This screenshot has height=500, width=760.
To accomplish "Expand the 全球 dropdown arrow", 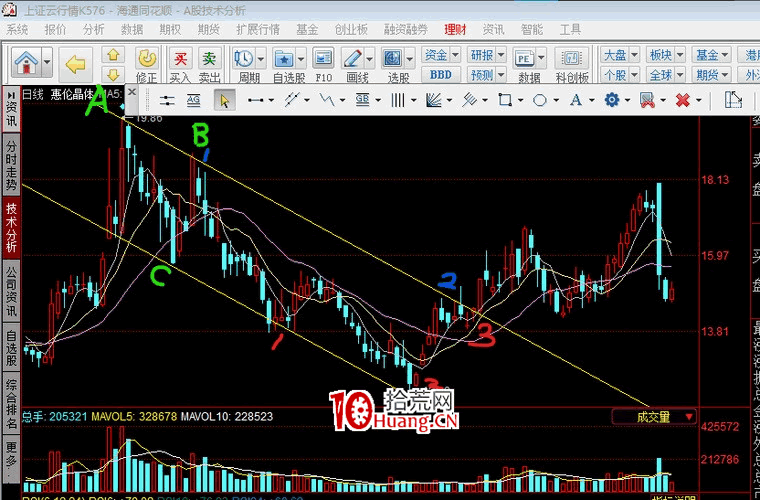I will [x=680, y=75].
